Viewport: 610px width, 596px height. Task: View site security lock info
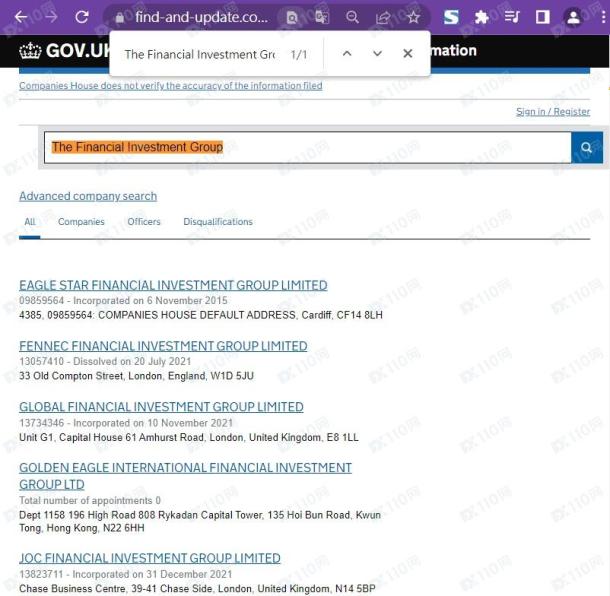[x=120, y=18]
